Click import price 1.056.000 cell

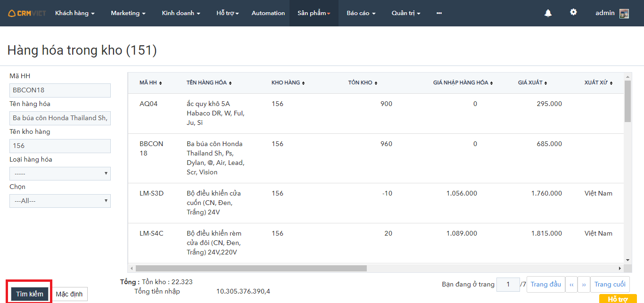coord(462,193)
